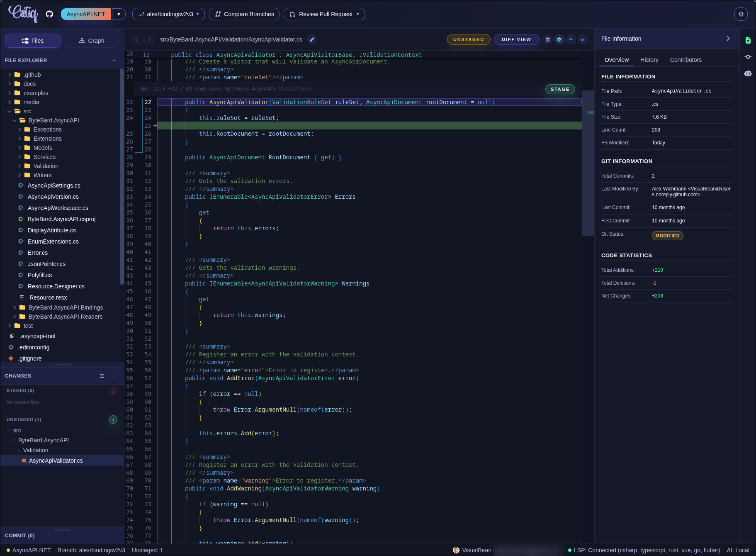
Task: Open the alex/bindingsv2v3 branch dropdown
Action: click(x=168, y=14)
